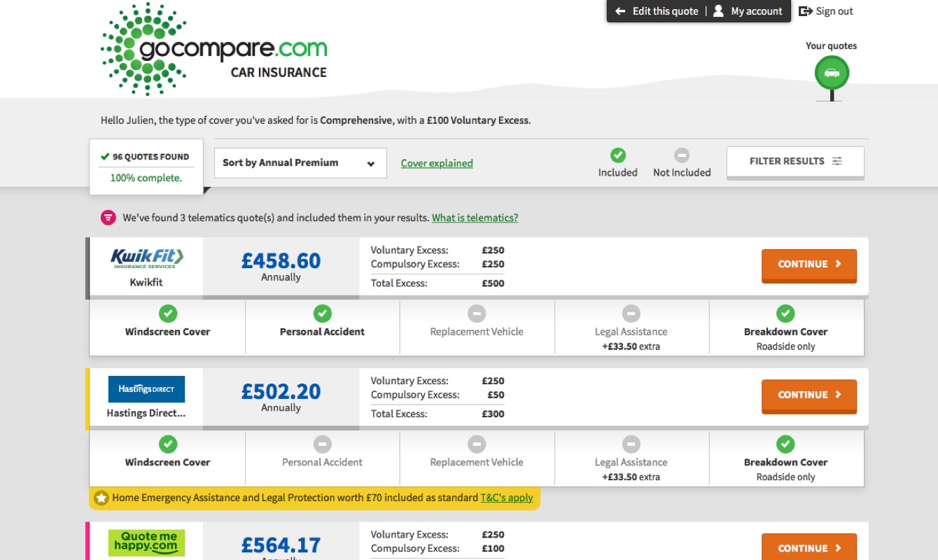938x560 pixels.
Task: Click the Kwikfit insurer logo
Action: click(x=146, y=258)
